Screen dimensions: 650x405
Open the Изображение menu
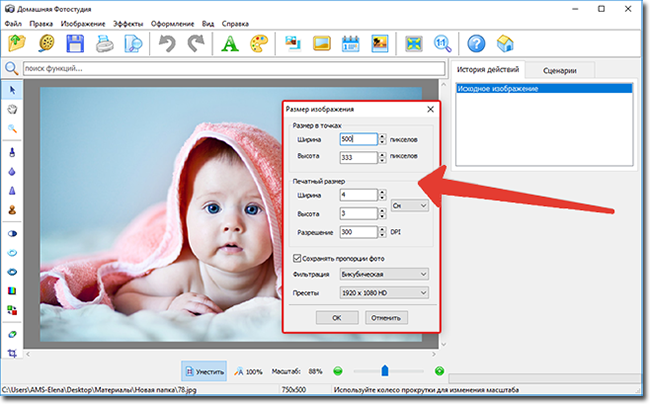83,24
